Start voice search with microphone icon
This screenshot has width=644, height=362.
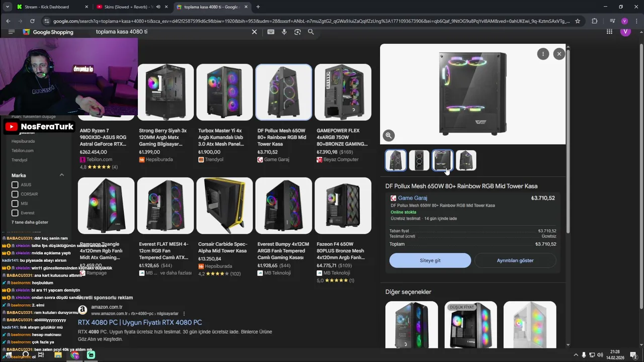point(284,32)
